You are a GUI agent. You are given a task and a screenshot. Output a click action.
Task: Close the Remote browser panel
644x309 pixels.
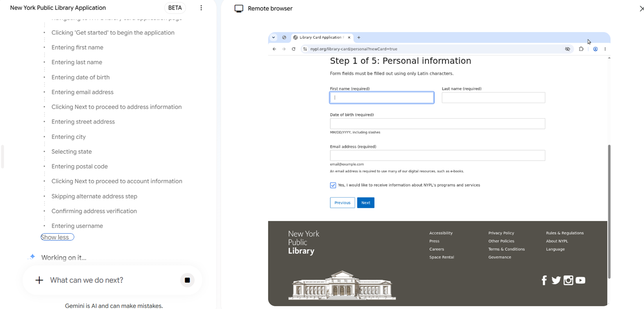click(641, 9)
